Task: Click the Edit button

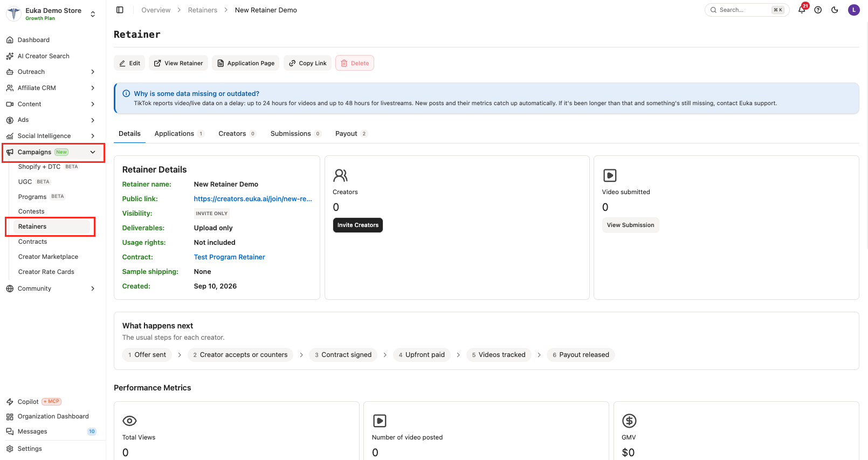Action: click(x=129, y=63)
